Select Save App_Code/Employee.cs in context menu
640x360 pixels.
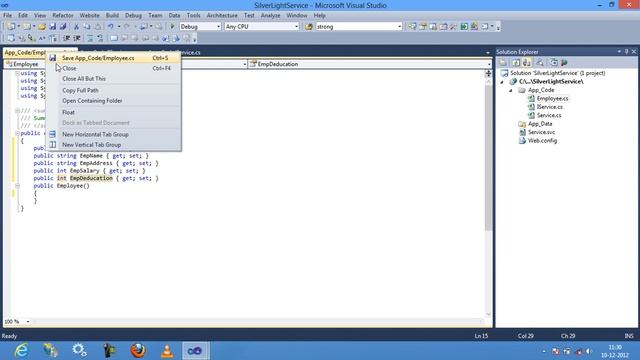pos(113,58)
